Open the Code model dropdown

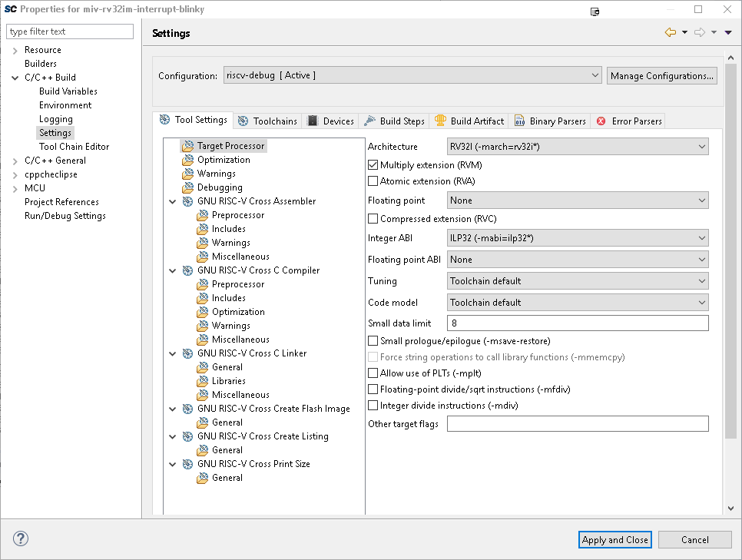578,303
